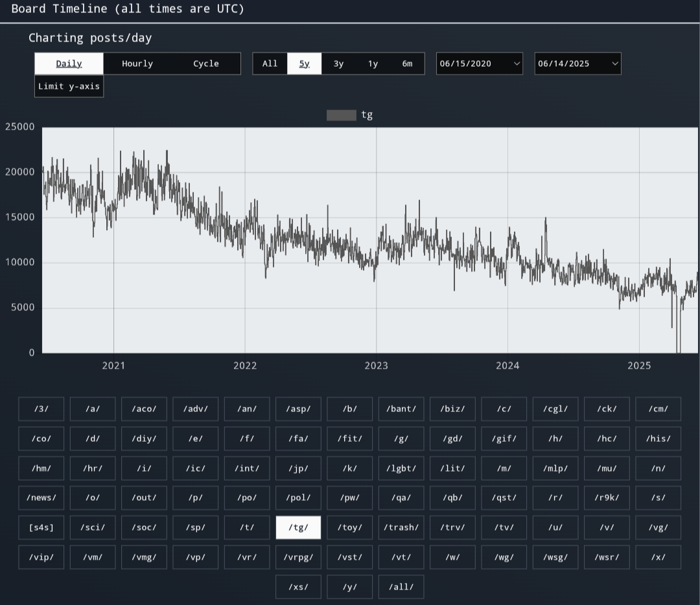Screen dimensions: 700x605
Task: Select the /mlp/ board
Action: pos(555,468)
